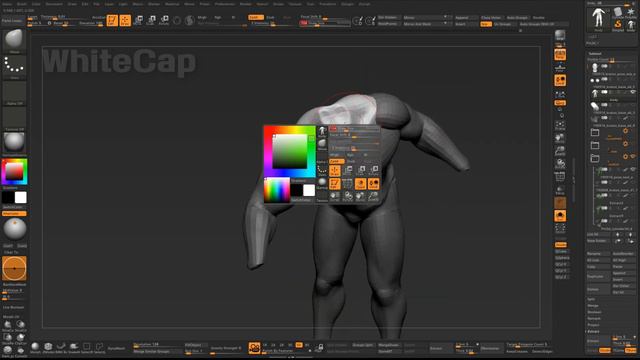640x360 pixels.
Task: Open the Brush menu
Action: pos(21,4)
